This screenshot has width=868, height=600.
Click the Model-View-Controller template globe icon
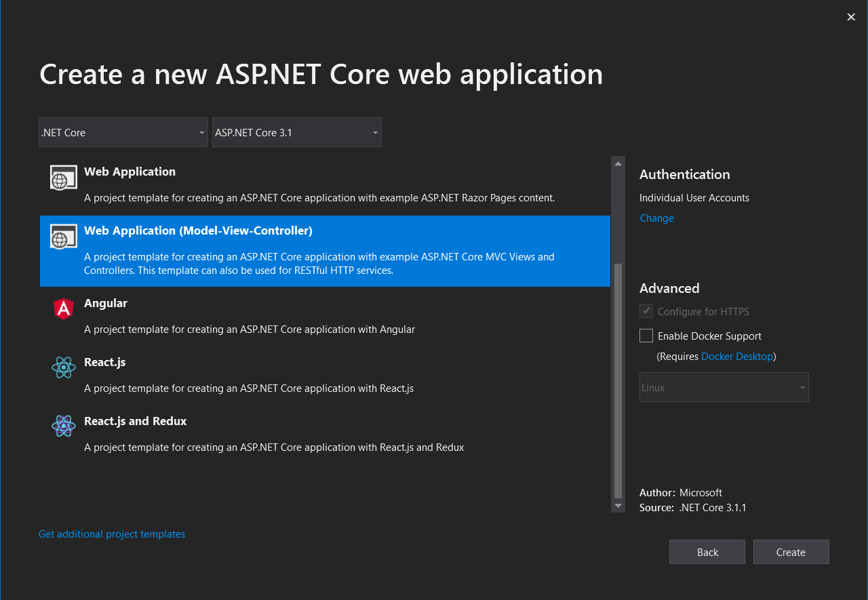63,237
